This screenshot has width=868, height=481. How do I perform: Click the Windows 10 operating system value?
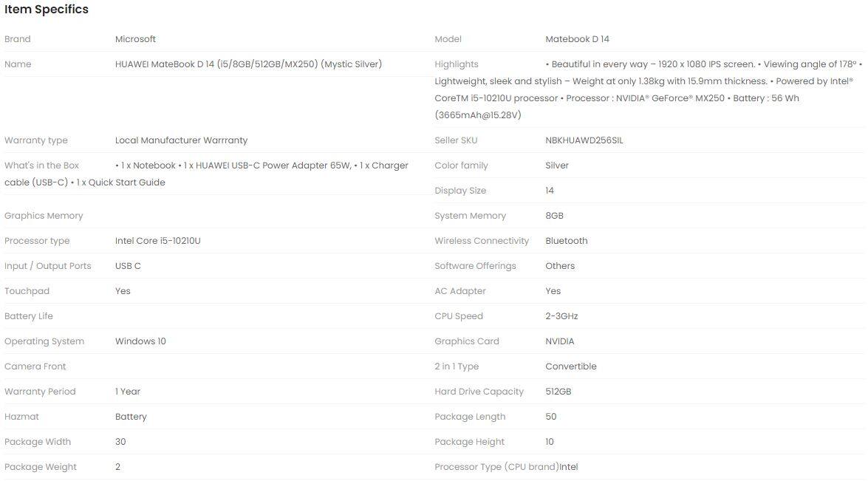140,341
